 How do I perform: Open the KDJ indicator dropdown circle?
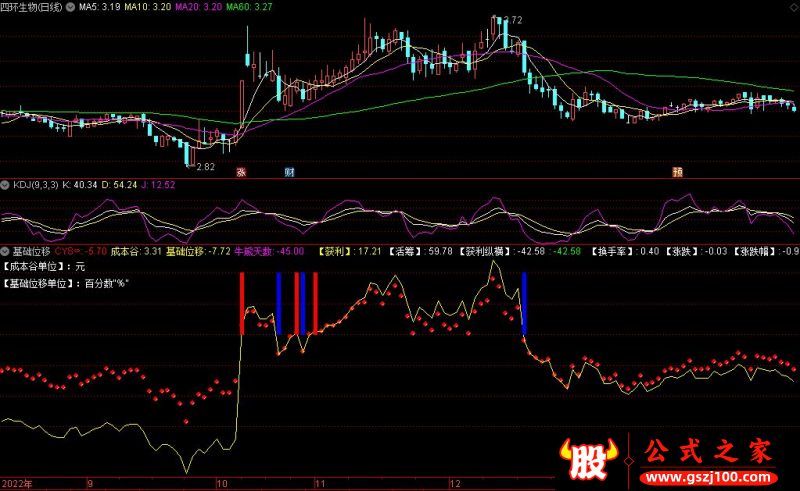tap(5, 185)
